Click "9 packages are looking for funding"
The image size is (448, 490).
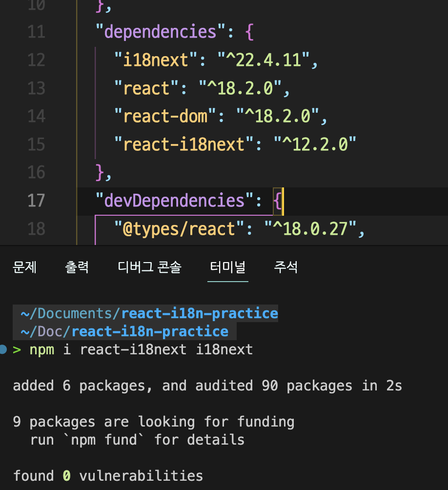coord(154,422)
